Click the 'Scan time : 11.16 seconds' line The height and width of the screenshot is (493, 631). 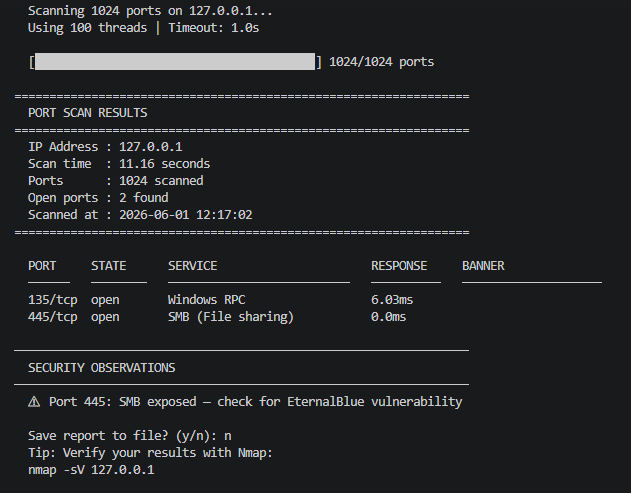pyautogui.click(x=119, y=164)
